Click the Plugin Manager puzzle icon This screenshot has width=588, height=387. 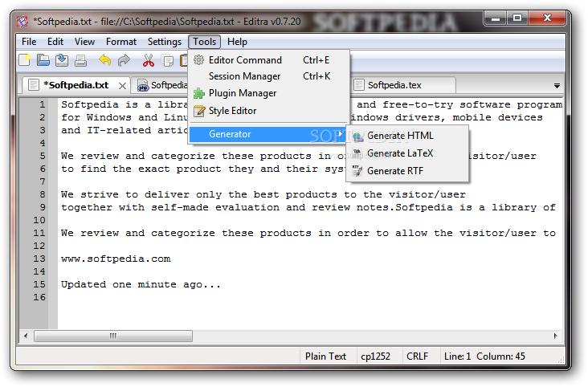[x=198, y=93]
